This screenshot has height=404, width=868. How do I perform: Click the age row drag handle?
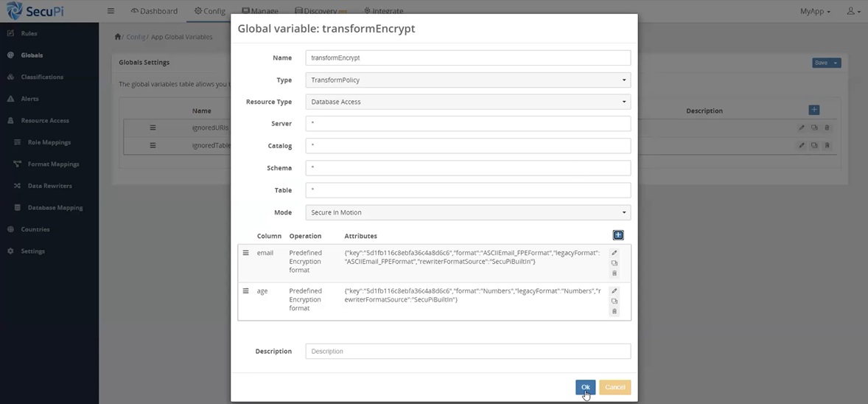pos(246,291)
